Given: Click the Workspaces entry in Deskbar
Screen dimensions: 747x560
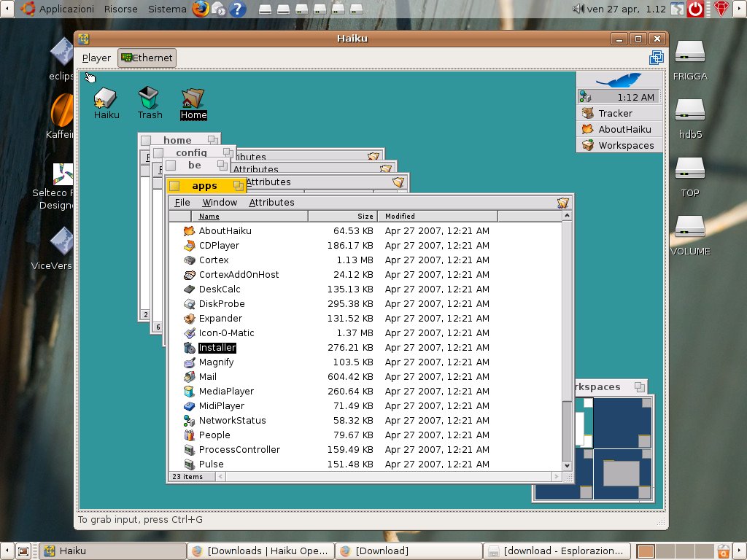Looking at the screenshot, I should (625, 145).
